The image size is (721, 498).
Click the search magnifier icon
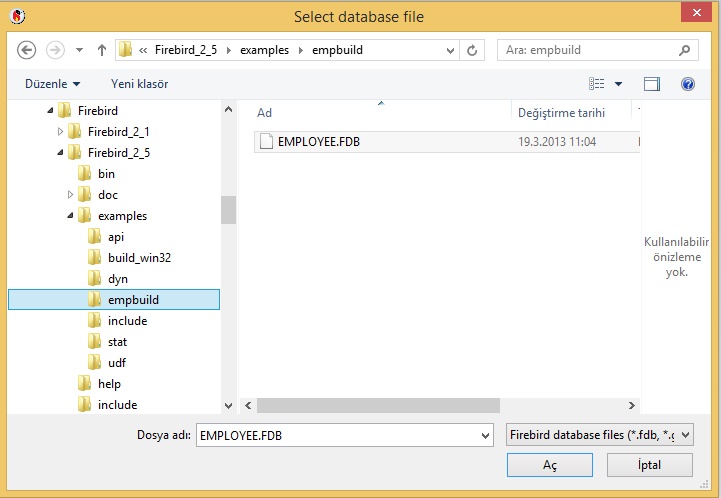click(x=685, y=49)
